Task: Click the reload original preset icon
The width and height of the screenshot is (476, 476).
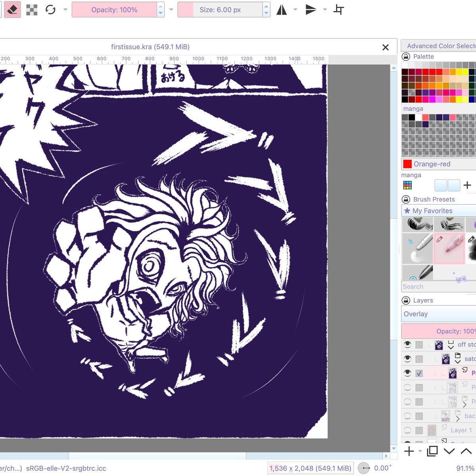Action: pyautogui.click(x=50, y=10)
